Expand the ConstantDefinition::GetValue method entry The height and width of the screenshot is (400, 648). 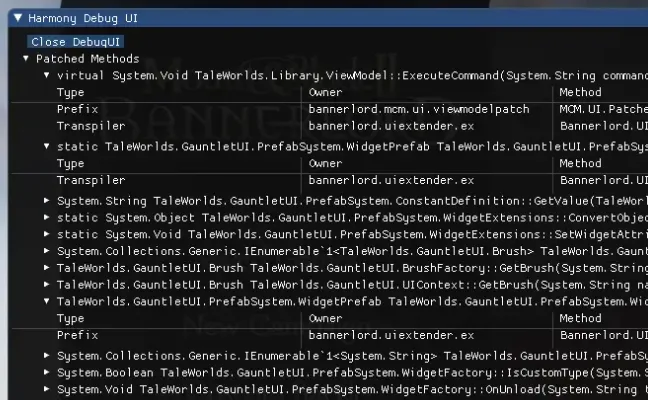[47, 201]
